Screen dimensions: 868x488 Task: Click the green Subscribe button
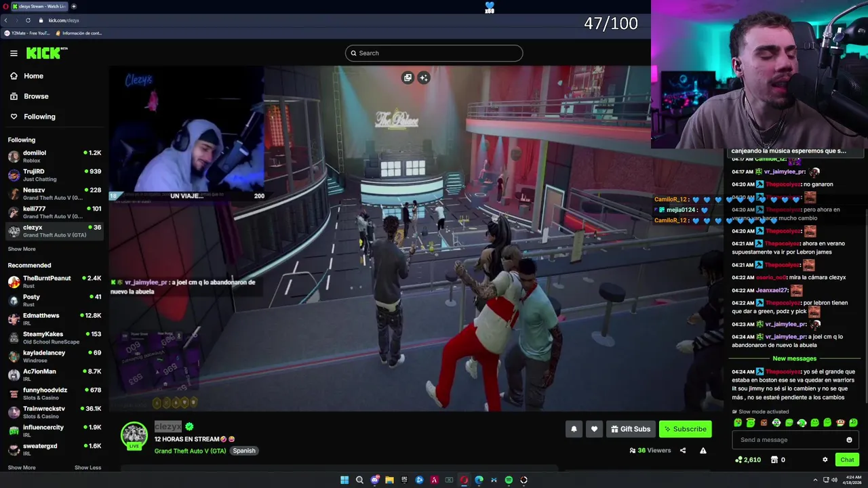tap(685, 429)
